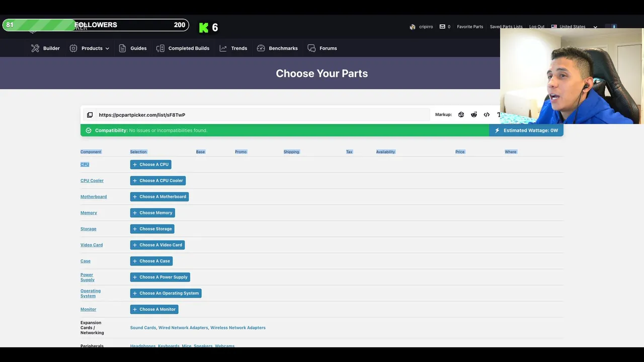Open the Wireless Network Adapters link
Viewport: 644px width, 362px height.
238,328
